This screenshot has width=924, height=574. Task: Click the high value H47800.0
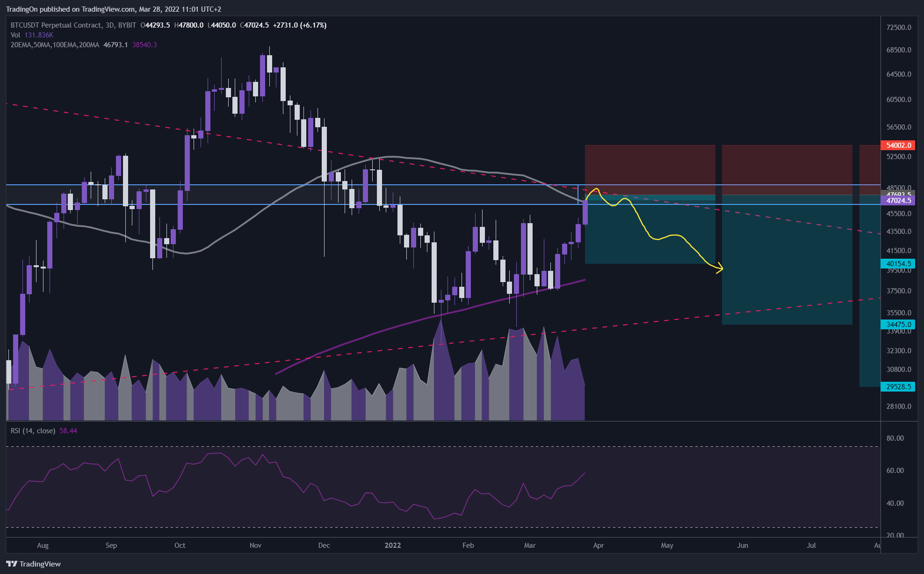189,25
